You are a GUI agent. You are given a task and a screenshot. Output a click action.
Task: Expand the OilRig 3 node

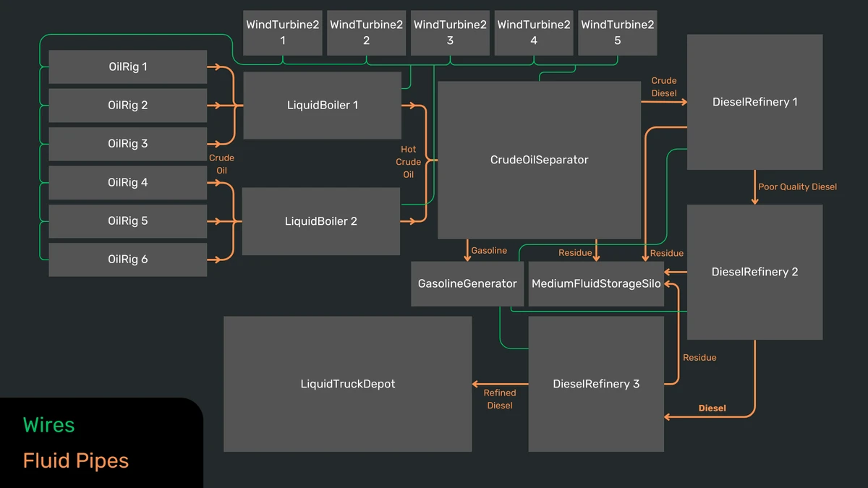tap(127, 144)
